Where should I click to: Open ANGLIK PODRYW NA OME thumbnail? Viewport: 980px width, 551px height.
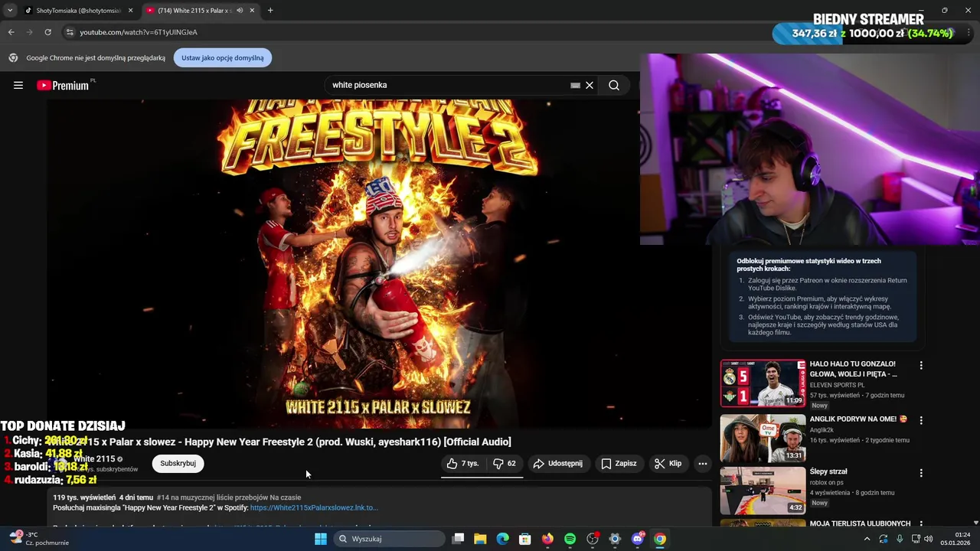(763, 438)
